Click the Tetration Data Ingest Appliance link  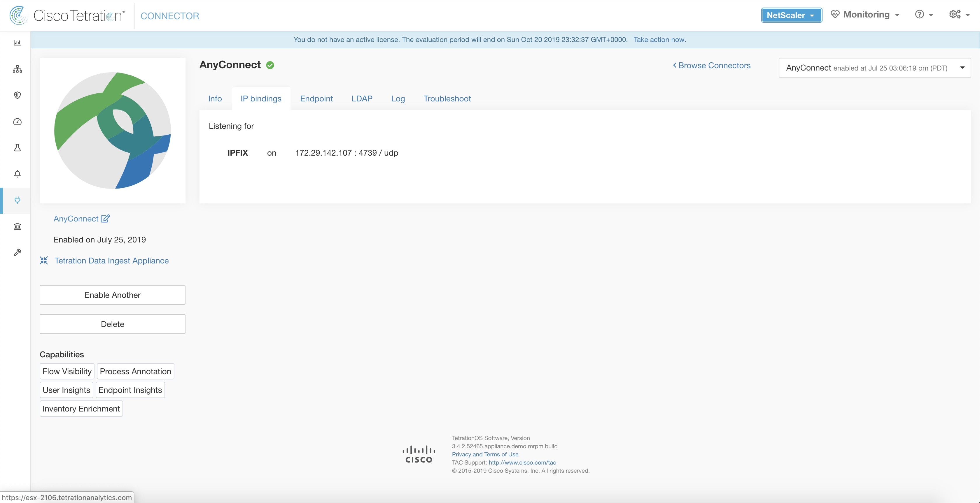(112, 260)
